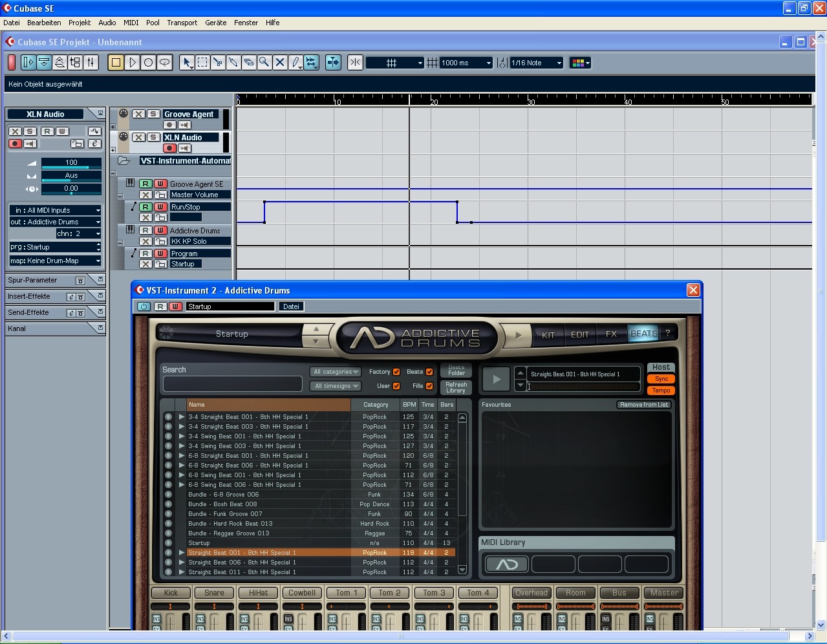Adjust the Inspector delay slider showing 0.00

point(71,189)
